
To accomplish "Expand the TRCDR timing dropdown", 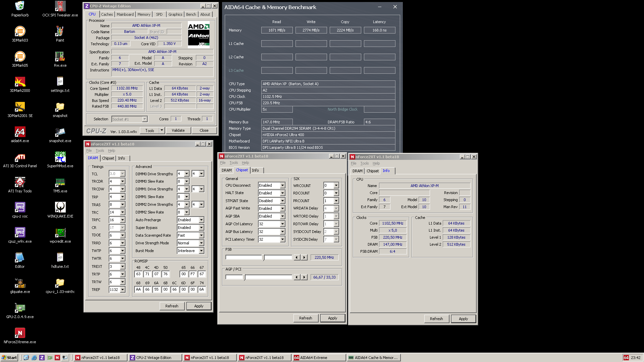I will 122,181.
